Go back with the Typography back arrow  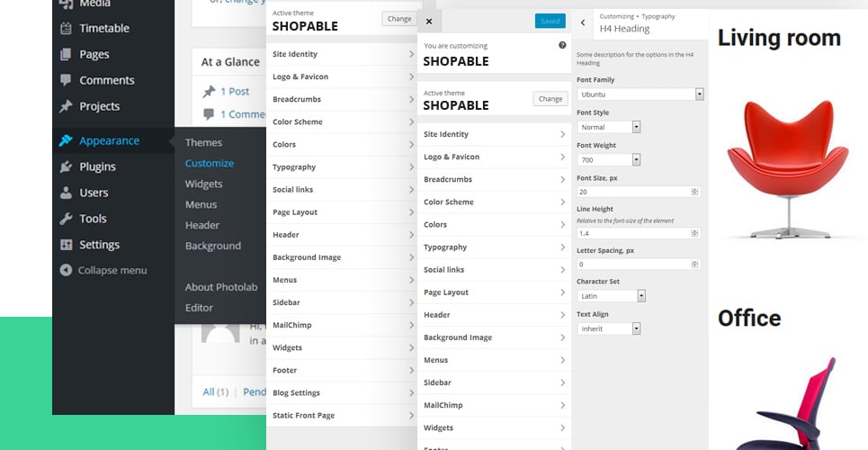[583, 22]
